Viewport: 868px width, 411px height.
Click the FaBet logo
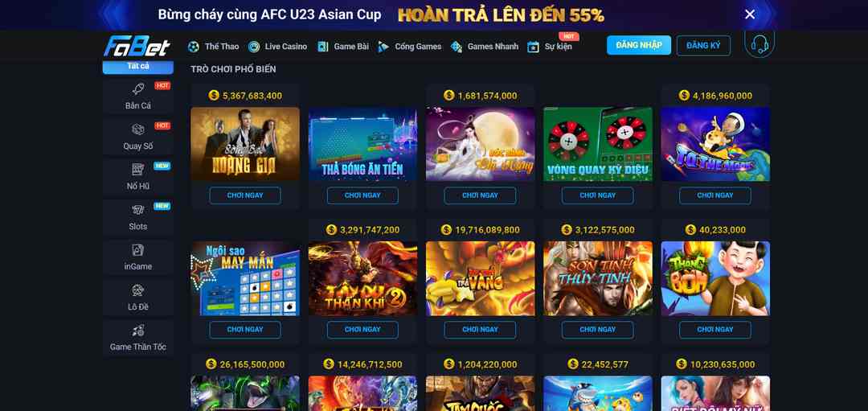click(137, 46)
